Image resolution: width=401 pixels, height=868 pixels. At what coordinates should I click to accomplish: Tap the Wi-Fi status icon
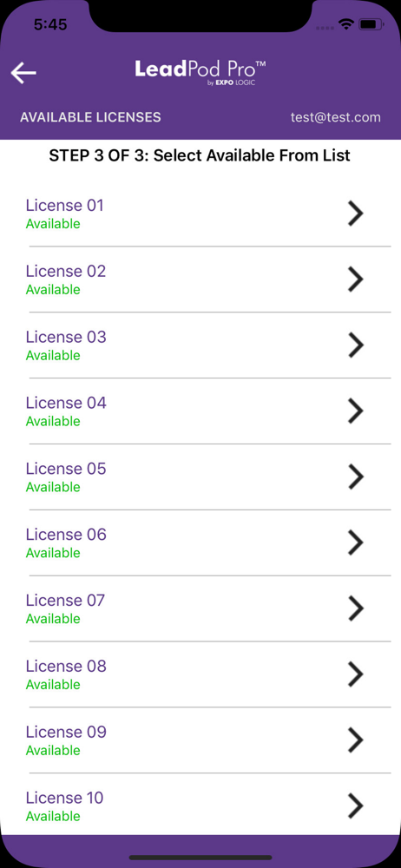coord(346,24)
